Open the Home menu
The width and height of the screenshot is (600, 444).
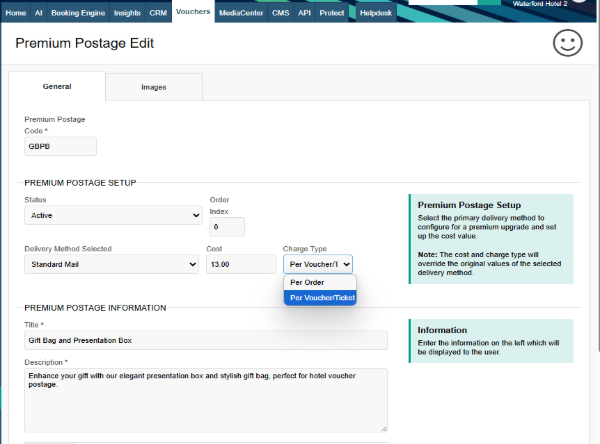click(x=16, y=13)
